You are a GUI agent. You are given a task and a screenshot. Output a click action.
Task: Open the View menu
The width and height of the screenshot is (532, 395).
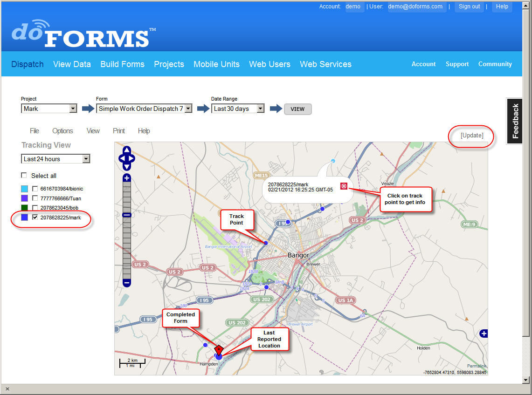tap(93, 131)
